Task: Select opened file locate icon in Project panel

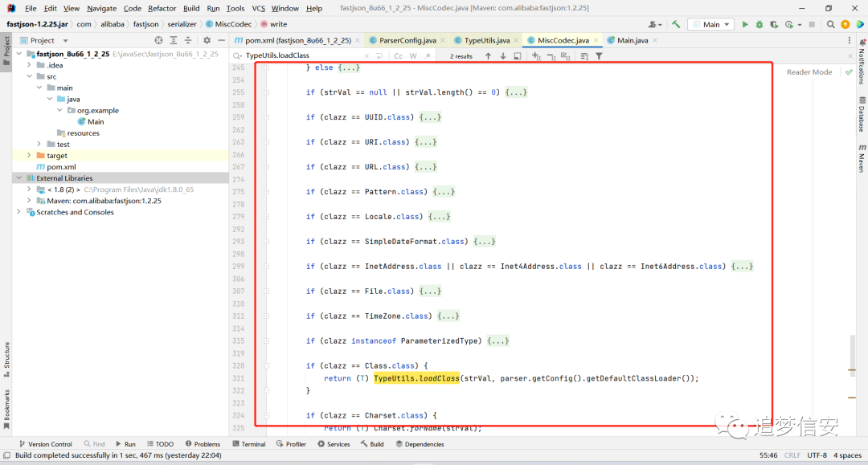Action: click(x=159, y=40)
